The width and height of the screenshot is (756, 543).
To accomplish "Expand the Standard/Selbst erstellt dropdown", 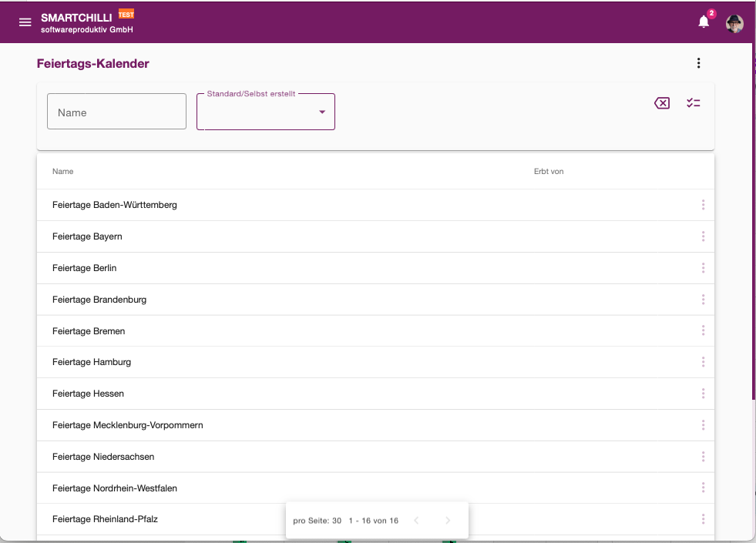I will pos(266,112).
